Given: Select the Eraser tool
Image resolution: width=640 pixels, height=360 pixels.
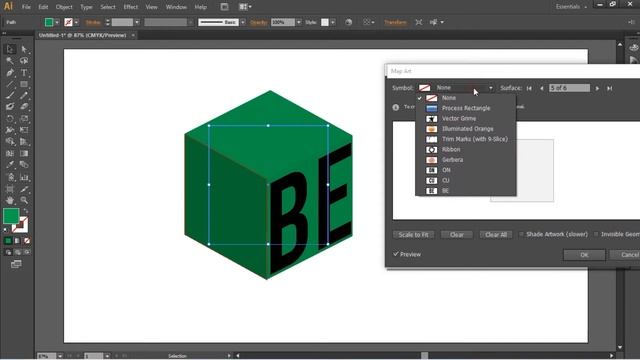Looking at the screenshot, I should click(x=24, y=107).
